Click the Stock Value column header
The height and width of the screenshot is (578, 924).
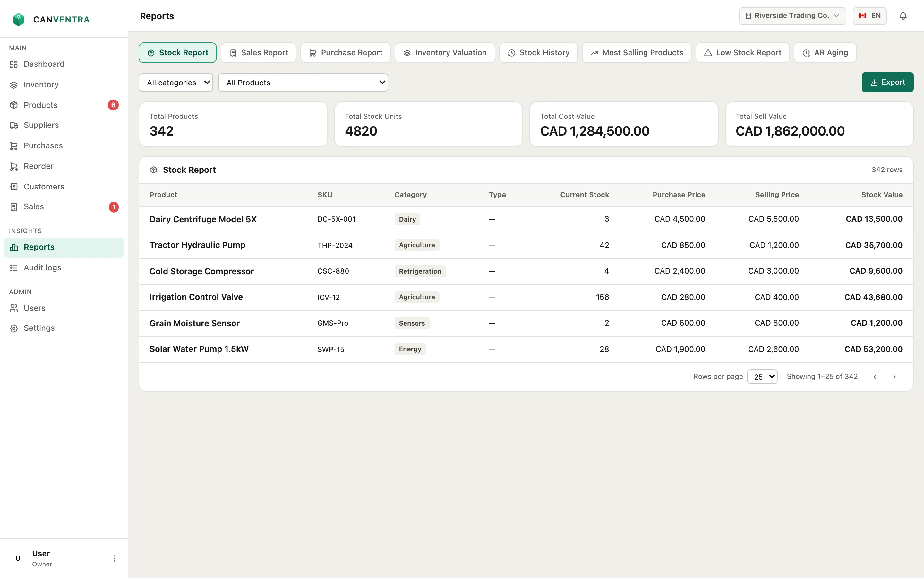pyautogui.click(x=882, y=195)
